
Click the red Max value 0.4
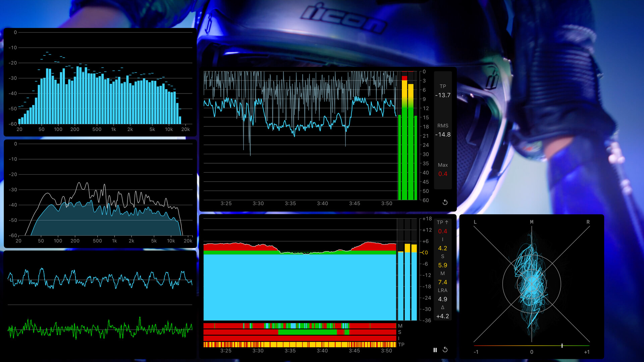[443, 174]
